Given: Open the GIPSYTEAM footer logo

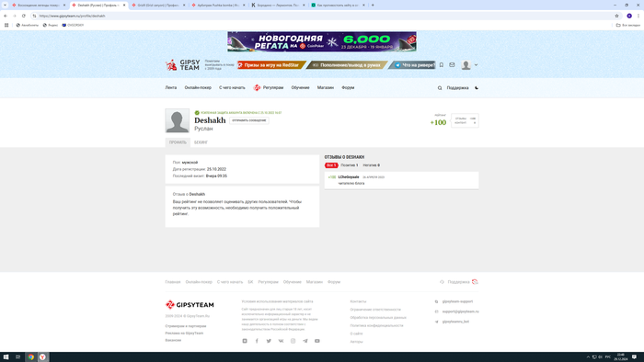Looking at the screenshot, I should (x=190, y=305).
